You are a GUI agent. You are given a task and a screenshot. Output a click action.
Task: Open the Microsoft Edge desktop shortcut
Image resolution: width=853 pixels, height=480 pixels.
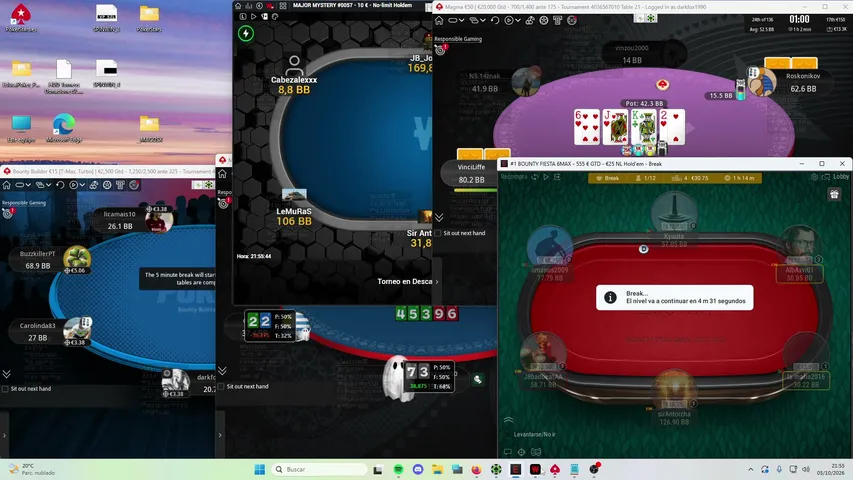click(64, 128)
